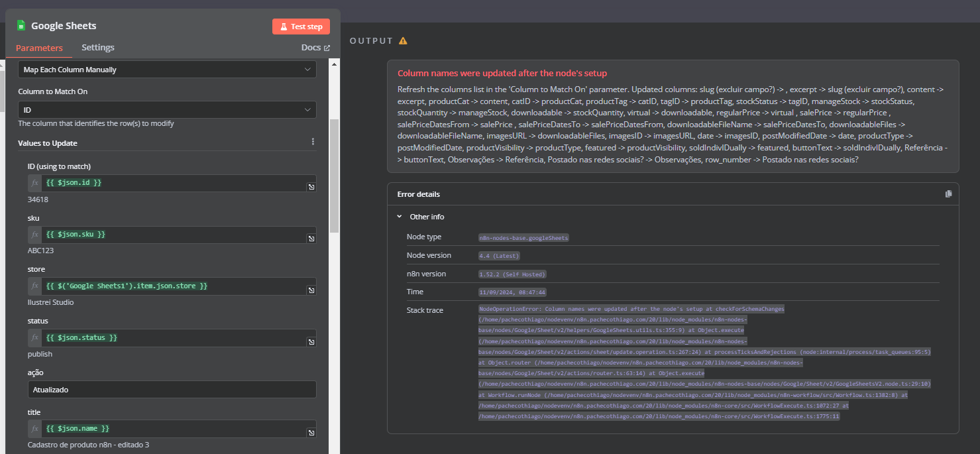Click the preview value Ilustrei Studio
This screenshot has width=980, height=454.
(x=51, y=303)
